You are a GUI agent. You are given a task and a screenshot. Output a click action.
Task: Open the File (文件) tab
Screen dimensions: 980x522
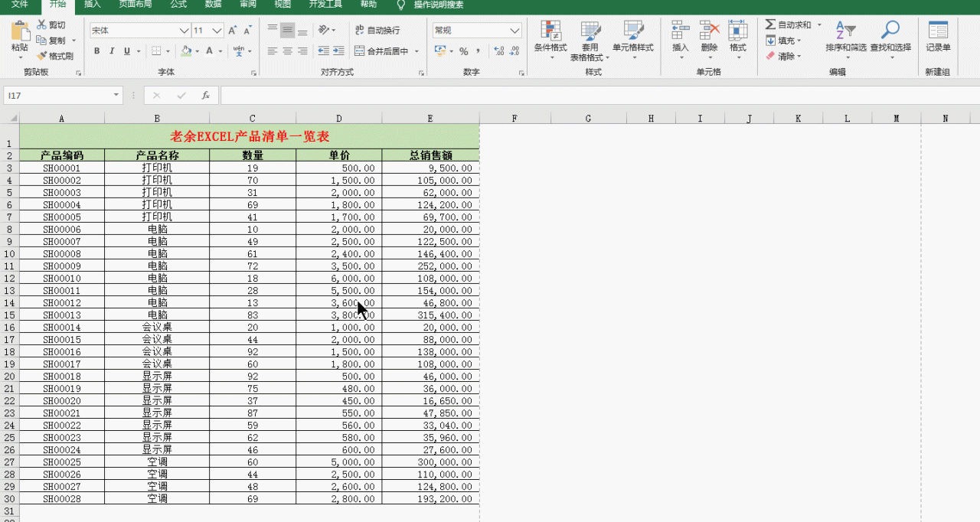tap(19, 5)
